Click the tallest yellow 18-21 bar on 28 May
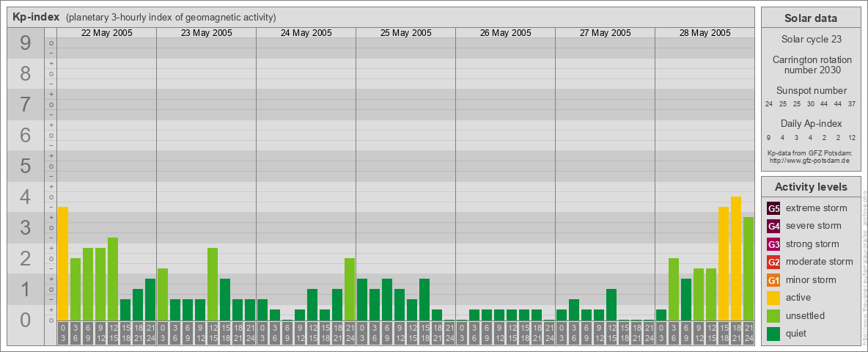Screen dimensions: 868x352 click(x=736, y=258)
